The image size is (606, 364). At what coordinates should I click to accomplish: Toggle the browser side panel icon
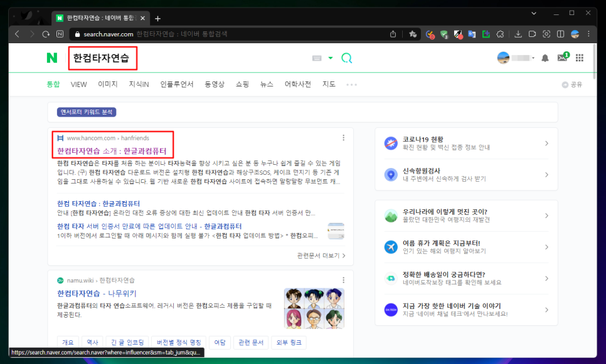tap(560, 34)
